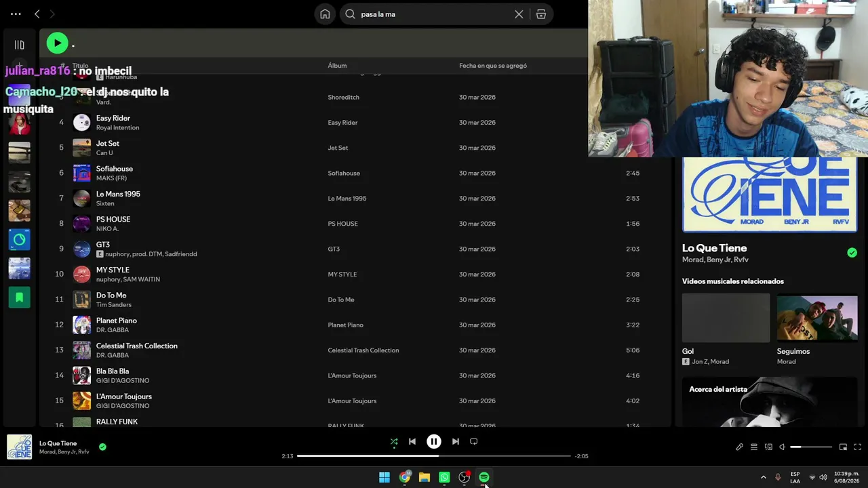Select the track title 'Easy Rider'
This screenshot has height=488, width=868.
click(x=113, y=118)
